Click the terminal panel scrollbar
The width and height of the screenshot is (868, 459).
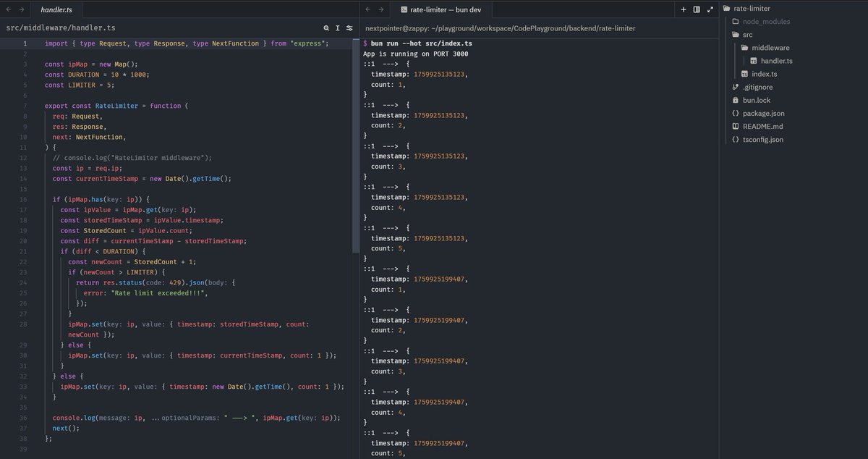[717, 217]
